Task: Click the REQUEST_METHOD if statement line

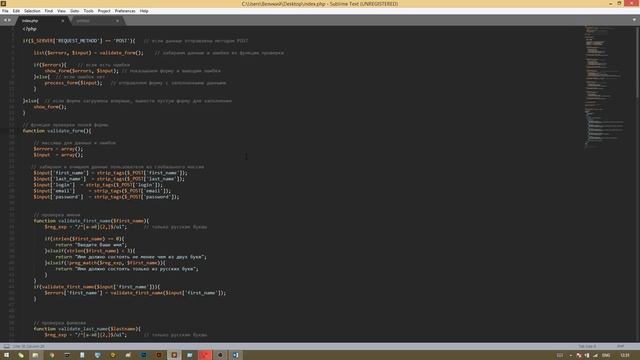Action: click(x=135, y=41)
